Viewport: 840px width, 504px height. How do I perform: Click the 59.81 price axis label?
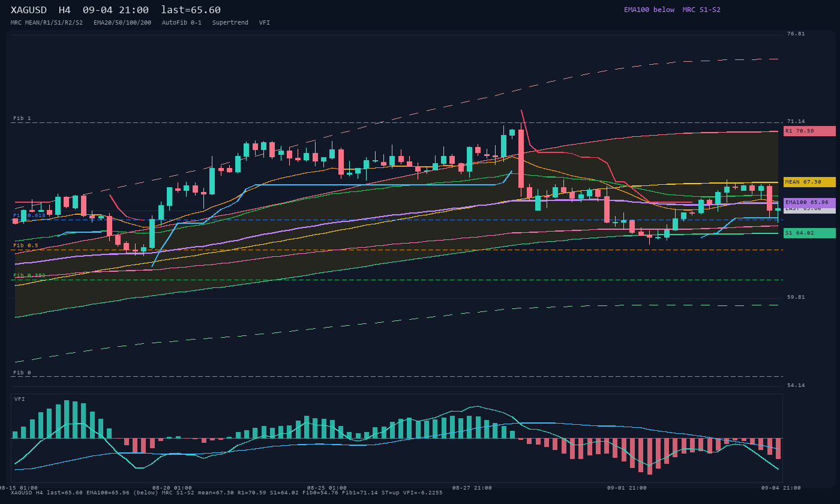pyautogui.click(x=796, y=297)
